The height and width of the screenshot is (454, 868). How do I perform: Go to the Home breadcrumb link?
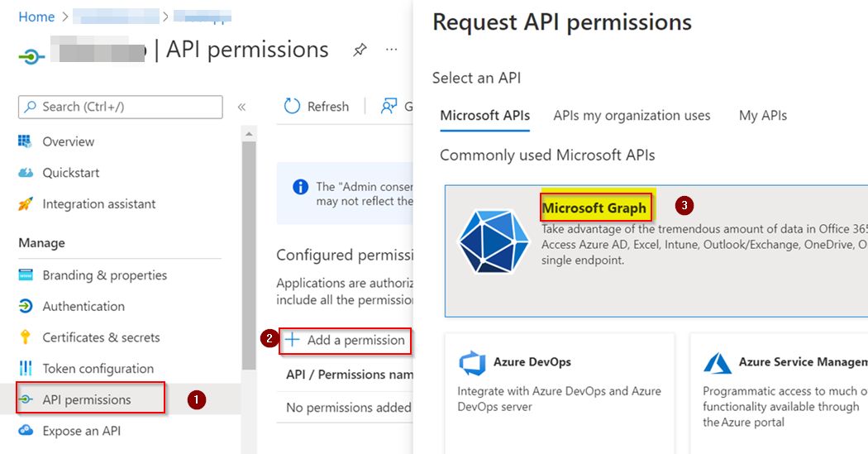point(36,17)
